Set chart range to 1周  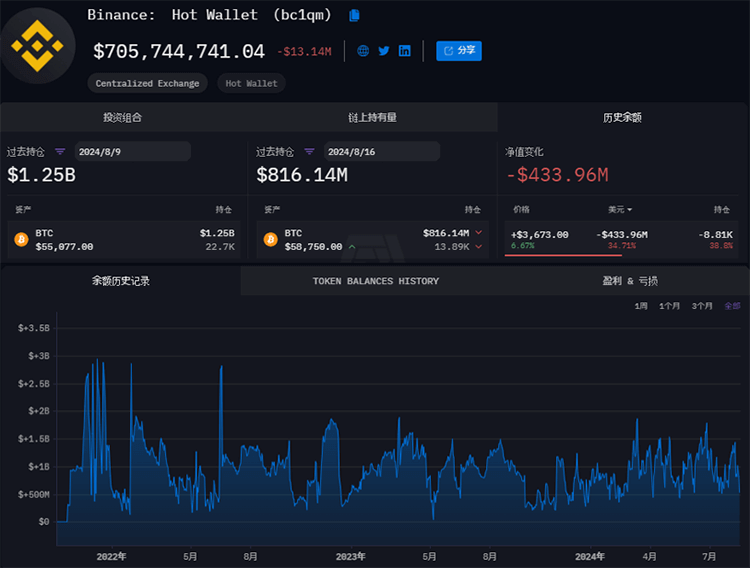point(641,306)
